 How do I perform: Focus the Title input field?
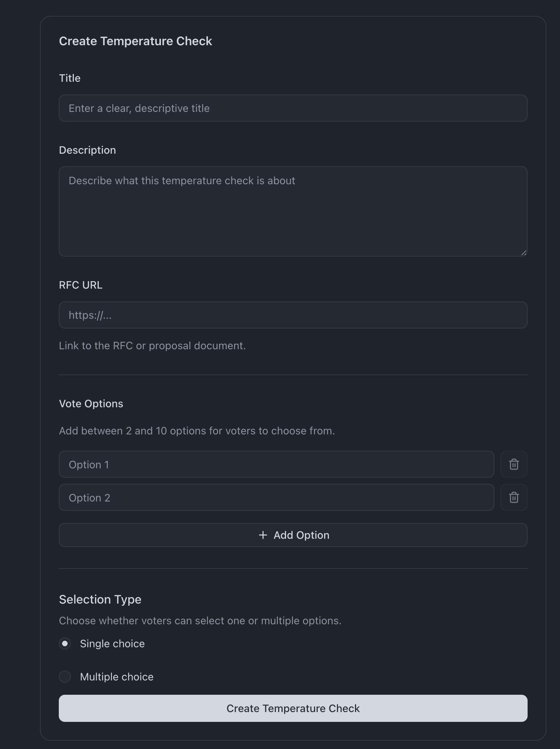click(x=293, y=108)
